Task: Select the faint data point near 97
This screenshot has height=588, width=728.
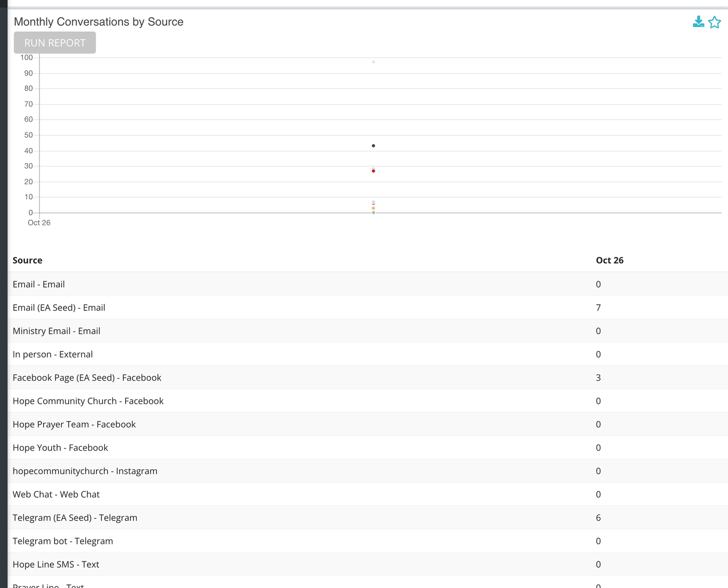Action: [373, 62]
